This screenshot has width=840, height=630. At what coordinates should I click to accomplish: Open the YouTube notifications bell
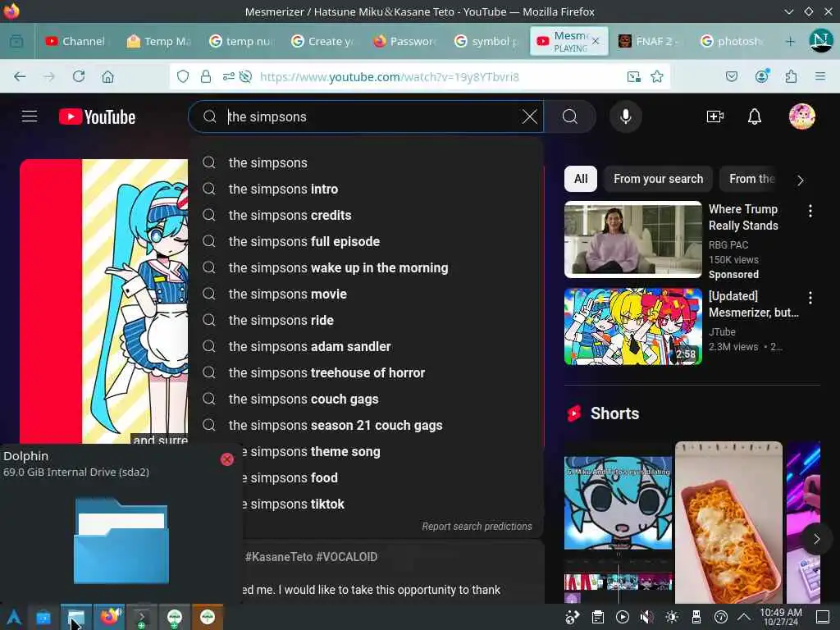(755, 116)
